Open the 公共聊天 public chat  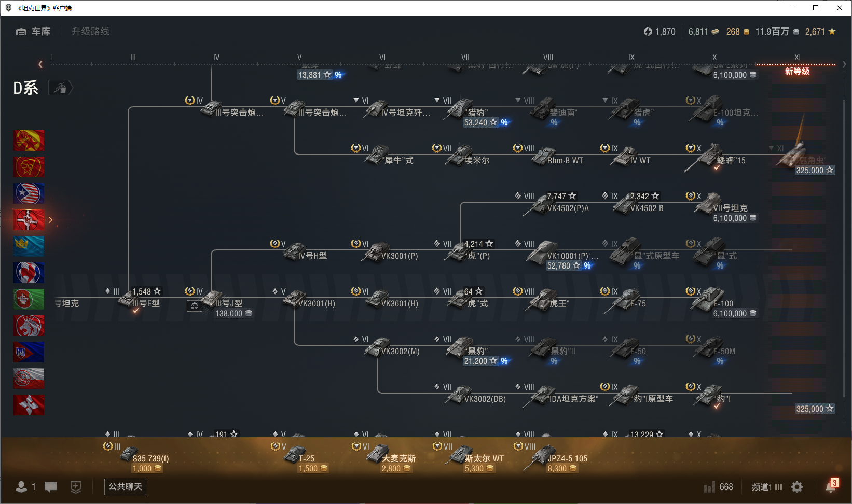point(125,487)
